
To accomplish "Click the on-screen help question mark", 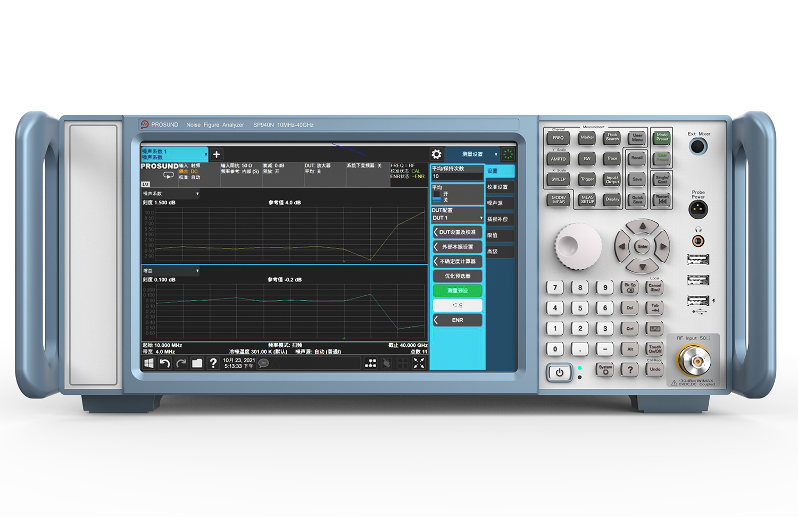I will coord(213,363).
